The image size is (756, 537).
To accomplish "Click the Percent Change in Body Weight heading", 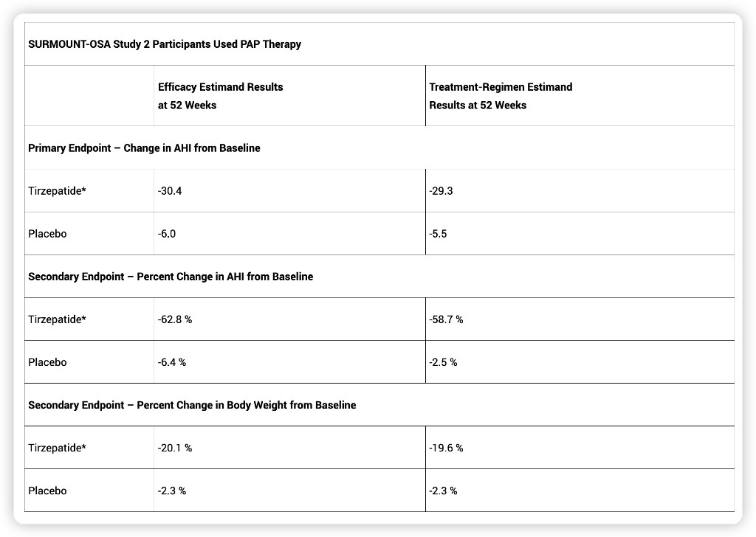I will pyautogui.click(x=192, y=405).
